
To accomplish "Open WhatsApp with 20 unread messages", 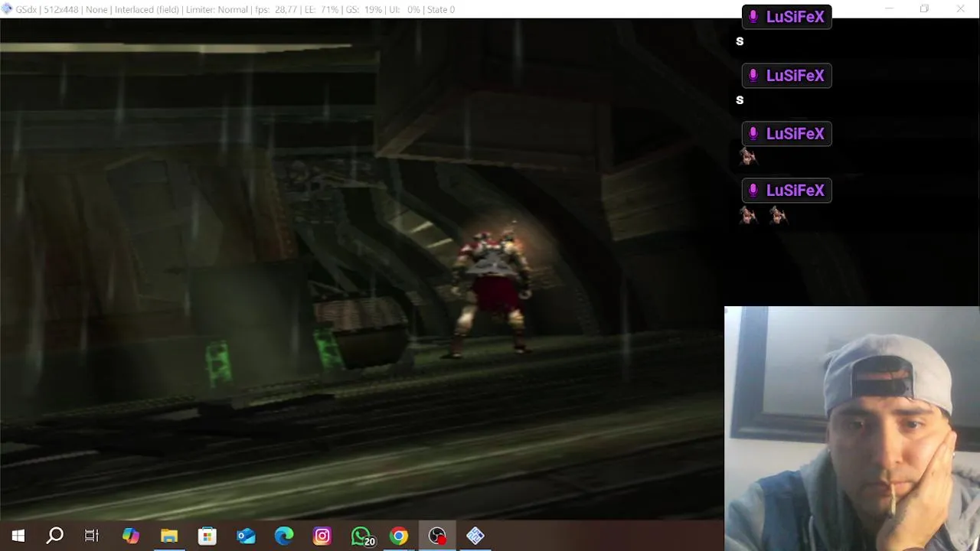I will 362,536.
